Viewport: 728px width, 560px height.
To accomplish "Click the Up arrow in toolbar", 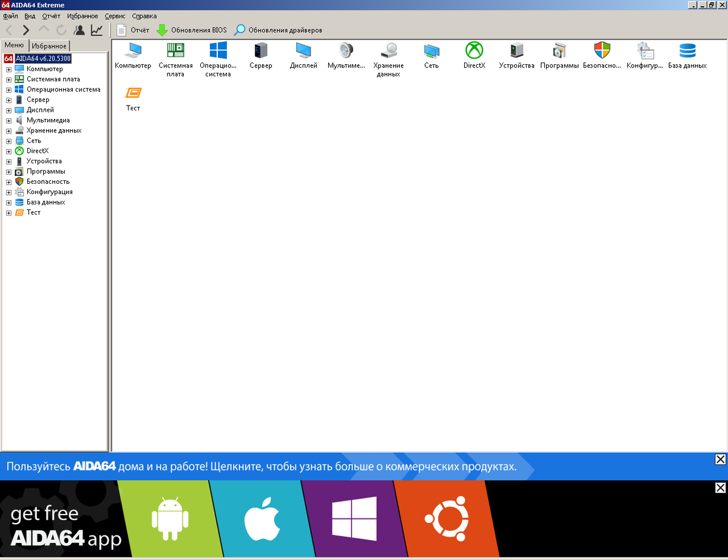I will click(x=44, y=30).
